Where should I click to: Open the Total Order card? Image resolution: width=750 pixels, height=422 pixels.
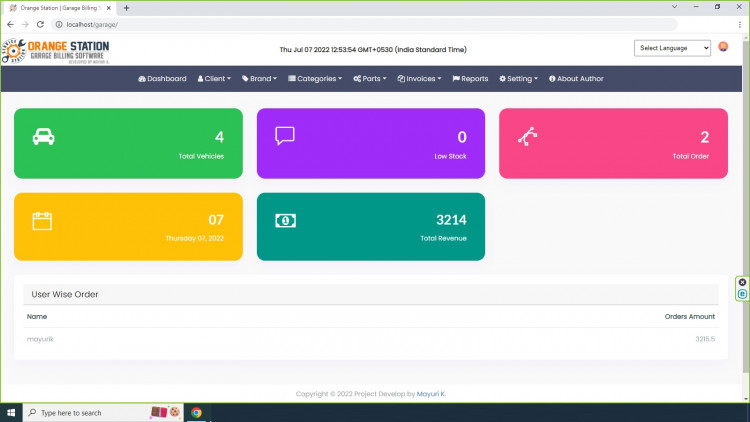coord(613,143)
